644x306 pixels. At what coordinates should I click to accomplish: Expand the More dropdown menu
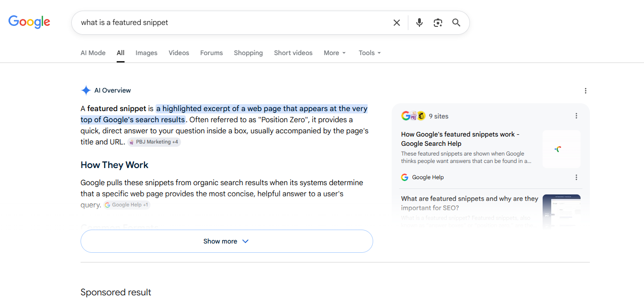[x=335, y=53]
